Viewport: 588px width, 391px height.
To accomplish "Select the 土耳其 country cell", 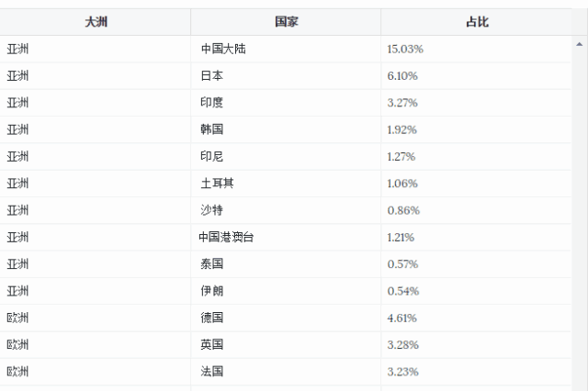I will pos(218,184).
